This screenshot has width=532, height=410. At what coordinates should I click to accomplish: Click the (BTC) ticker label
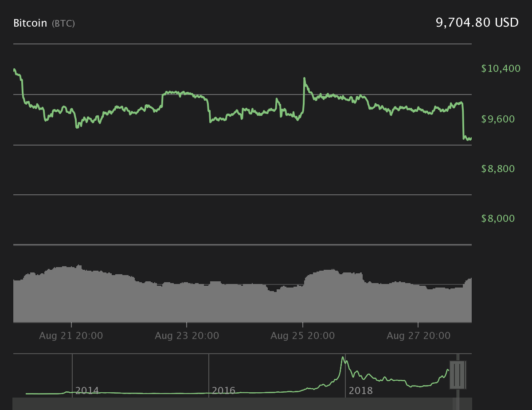63,24
